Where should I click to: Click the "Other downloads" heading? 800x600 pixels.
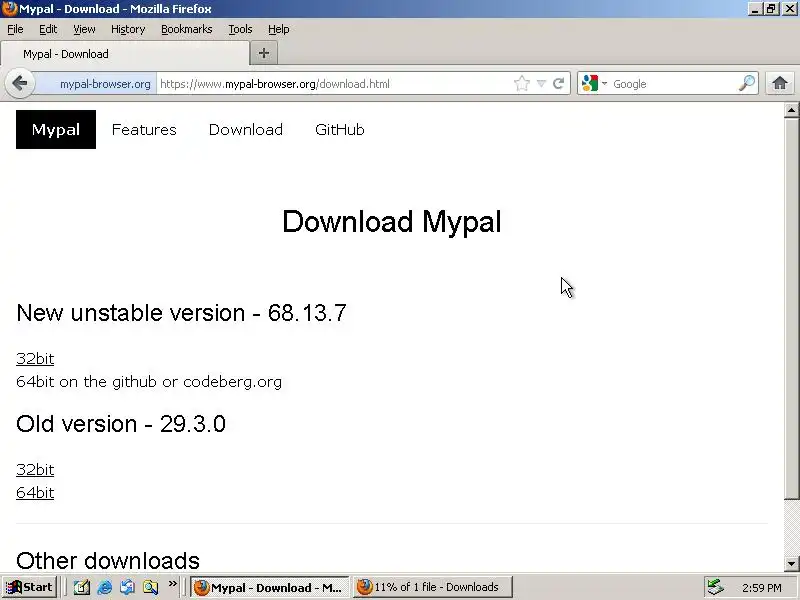[108, 561]
